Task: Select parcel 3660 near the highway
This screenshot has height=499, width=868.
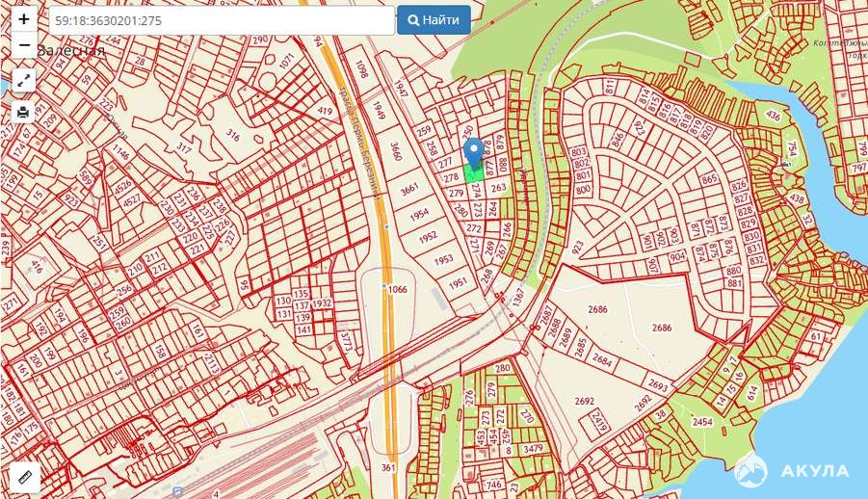Action: point(395,151)
